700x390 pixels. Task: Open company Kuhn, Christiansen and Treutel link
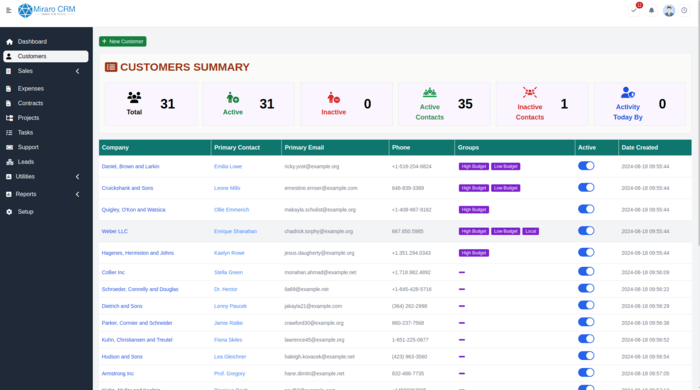tap(137, 340)
